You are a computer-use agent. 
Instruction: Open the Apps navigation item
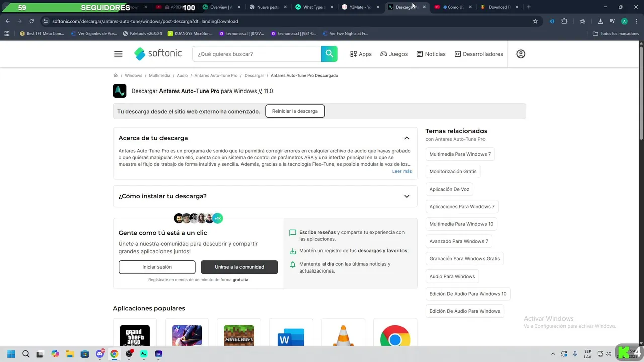click(x=361, y=54)
